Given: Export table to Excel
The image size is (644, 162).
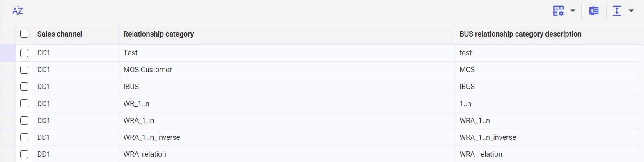Looking at the screenshot, I should click(x=594, y=11).
